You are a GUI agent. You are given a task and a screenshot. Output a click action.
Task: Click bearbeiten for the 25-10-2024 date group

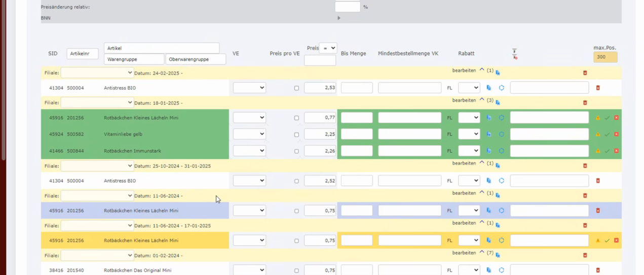click(464, 163)
